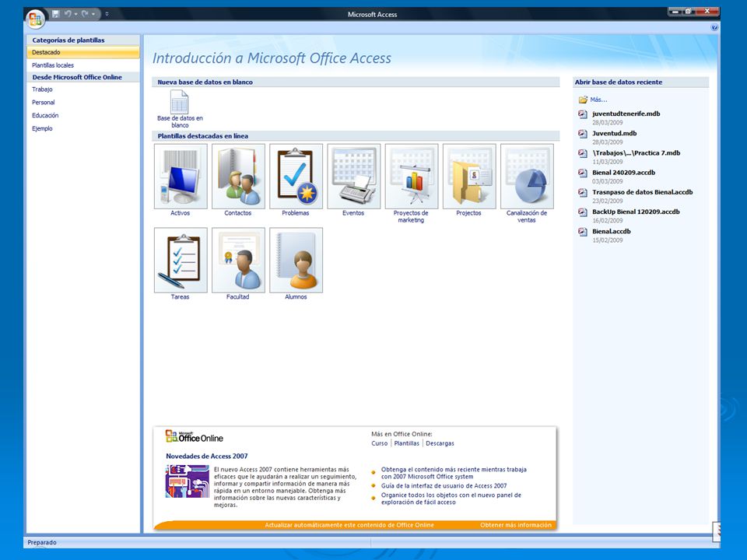Open the Educación online category
This screenshot has width=747, height=560.
[x=45, y=115]
